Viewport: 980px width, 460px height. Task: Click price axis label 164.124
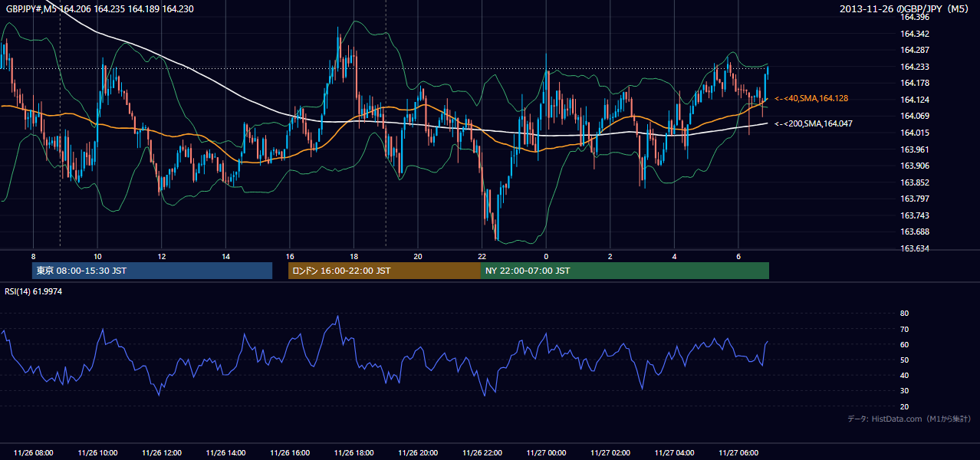[x=914, y=100]
